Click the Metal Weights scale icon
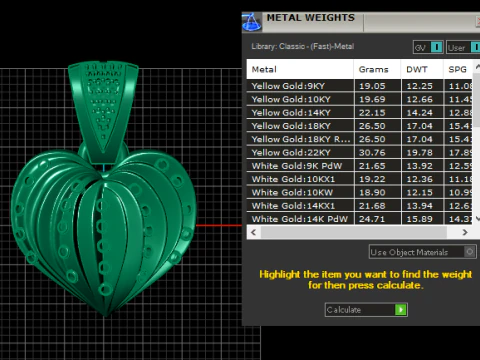 (x=252, y=22)
